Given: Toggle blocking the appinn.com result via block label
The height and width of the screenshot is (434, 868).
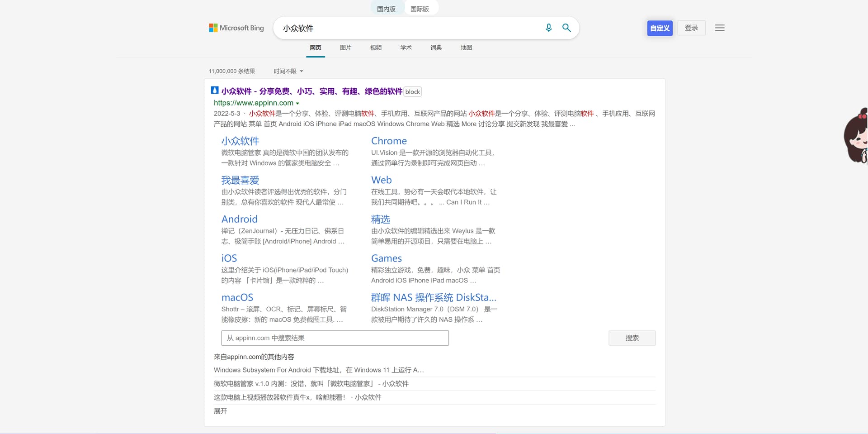Looking at the screenshot, I should click(x=412, y=91).
